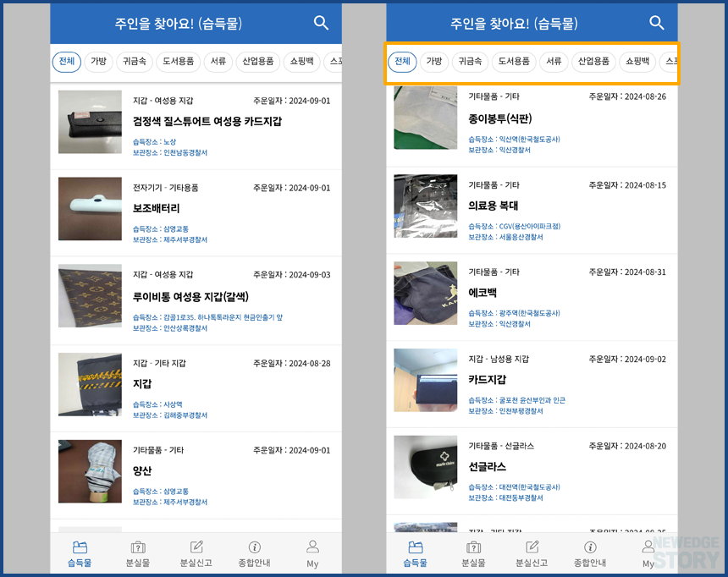The image size is (728, 577).
Task: Open the Louis Vuitton wallet photo
Action: [90, 296]
